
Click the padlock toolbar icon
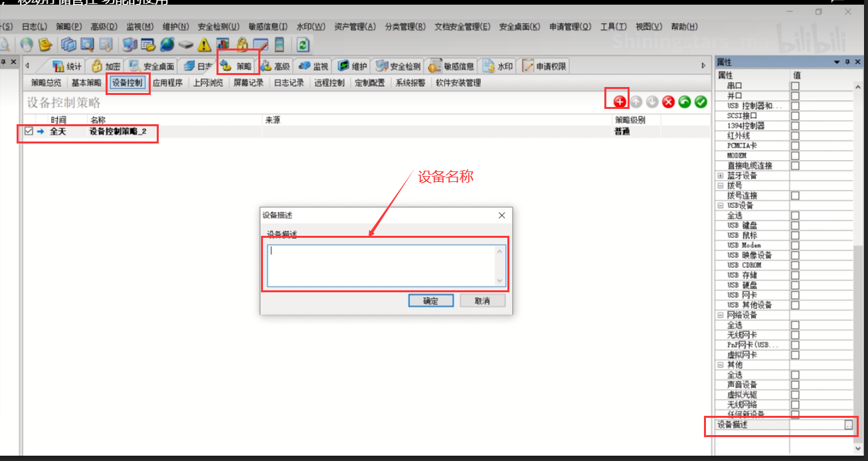click(242, 45)
